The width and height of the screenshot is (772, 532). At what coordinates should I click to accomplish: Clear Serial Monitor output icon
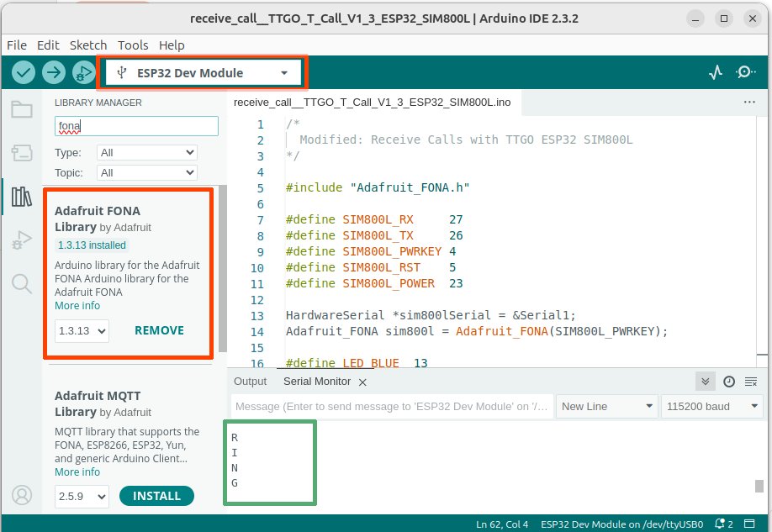pos(751,382)
